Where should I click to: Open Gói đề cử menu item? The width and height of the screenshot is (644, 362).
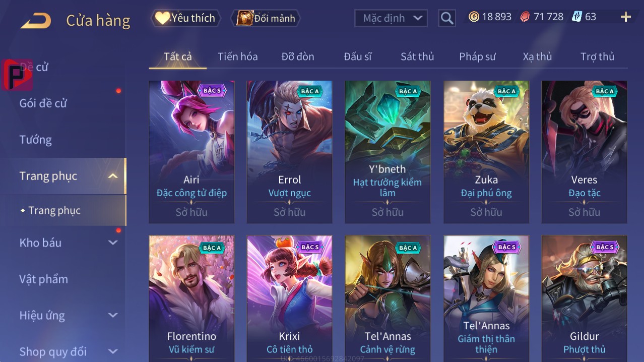pyautogui.click(x=43, y=103)
